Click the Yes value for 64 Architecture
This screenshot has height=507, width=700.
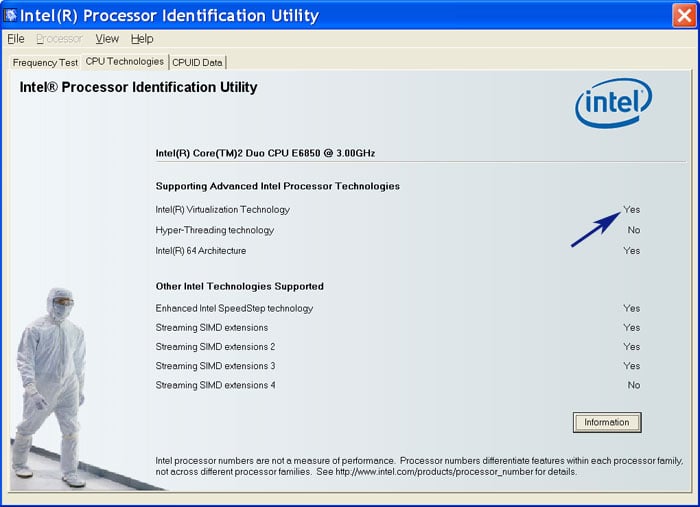click(632, 250)
